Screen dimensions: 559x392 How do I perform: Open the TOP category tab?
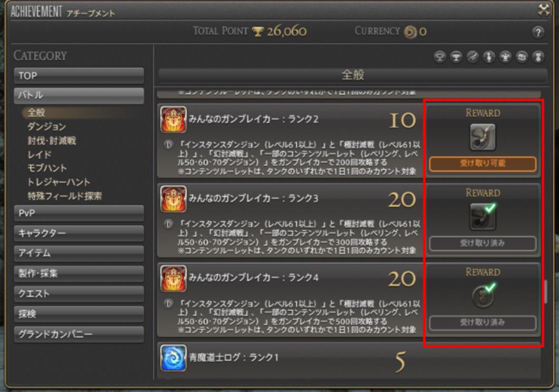point(79,76)
